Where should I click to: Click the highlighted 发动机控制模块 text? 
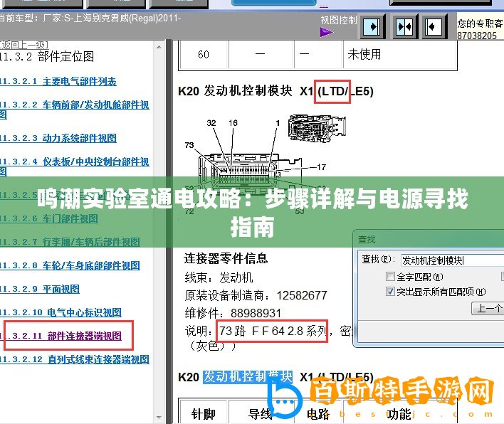tap(248, 377)
